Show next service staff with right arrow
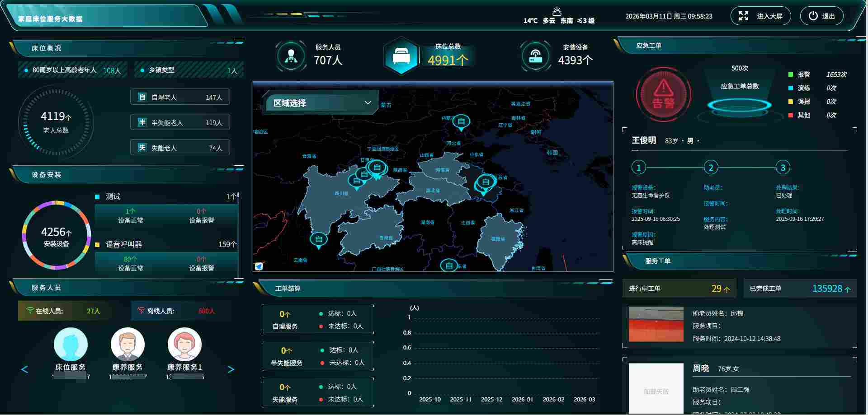Image resolution: width=868 pixels, height=415 pixels. tap(231, 369)
